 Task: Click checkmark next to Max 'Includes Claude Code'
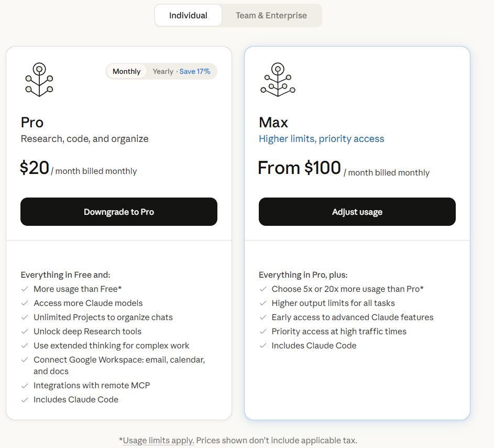click(263, 346)
